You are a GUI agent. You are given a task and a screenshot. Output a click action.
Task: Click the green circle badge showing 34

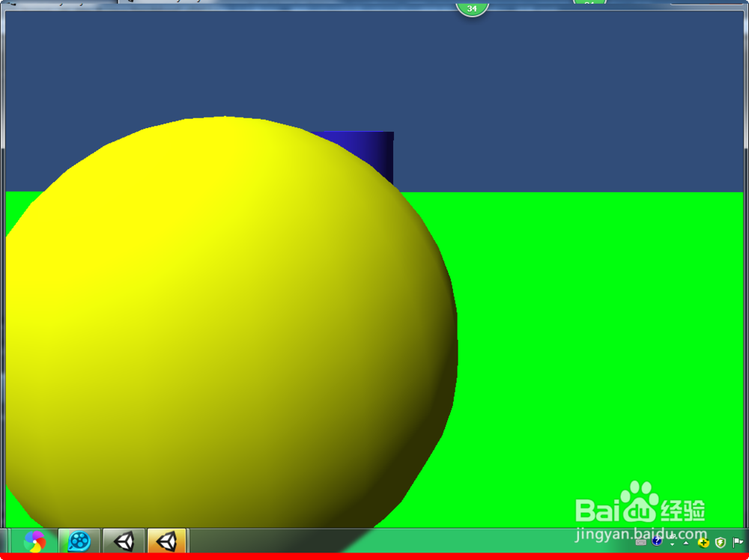click(472, 8)
